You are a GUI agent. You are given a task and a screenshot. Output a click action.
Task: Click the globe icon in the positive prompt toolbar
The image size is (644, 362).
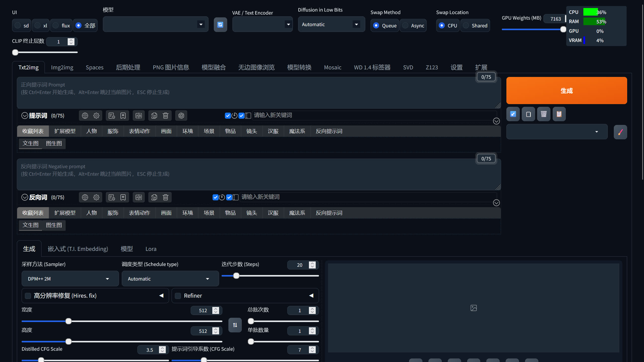pyautogui.click(x=85, y=116)
